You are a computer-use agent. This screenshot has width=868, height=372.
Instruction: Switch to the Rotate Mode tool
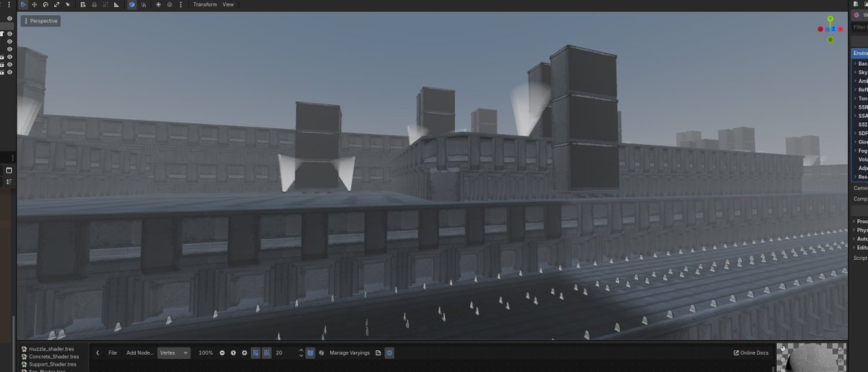[46, 4]
